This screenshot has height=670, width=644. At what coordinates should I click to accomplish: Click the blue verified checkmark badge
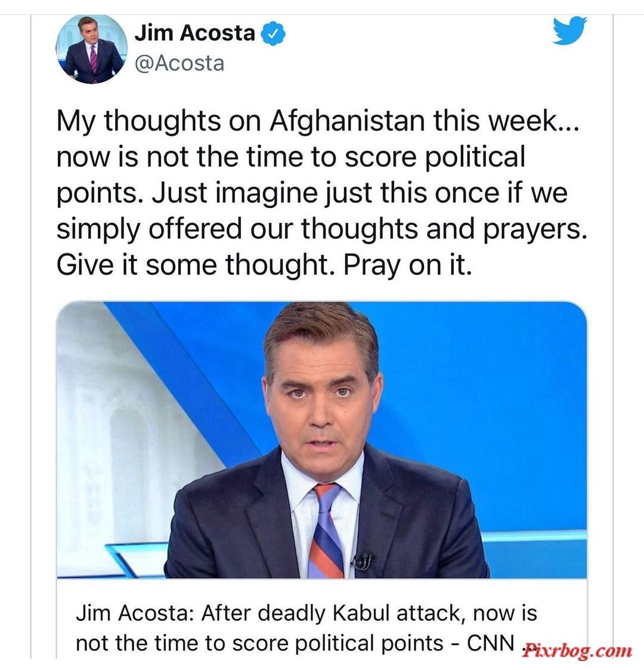[274, 33]
